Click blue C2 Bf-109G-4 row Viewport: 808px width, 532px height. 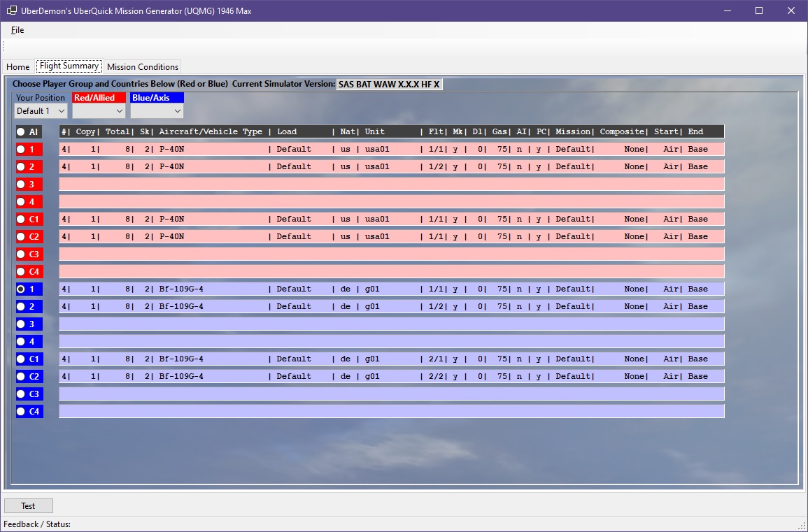click(392, 377)
